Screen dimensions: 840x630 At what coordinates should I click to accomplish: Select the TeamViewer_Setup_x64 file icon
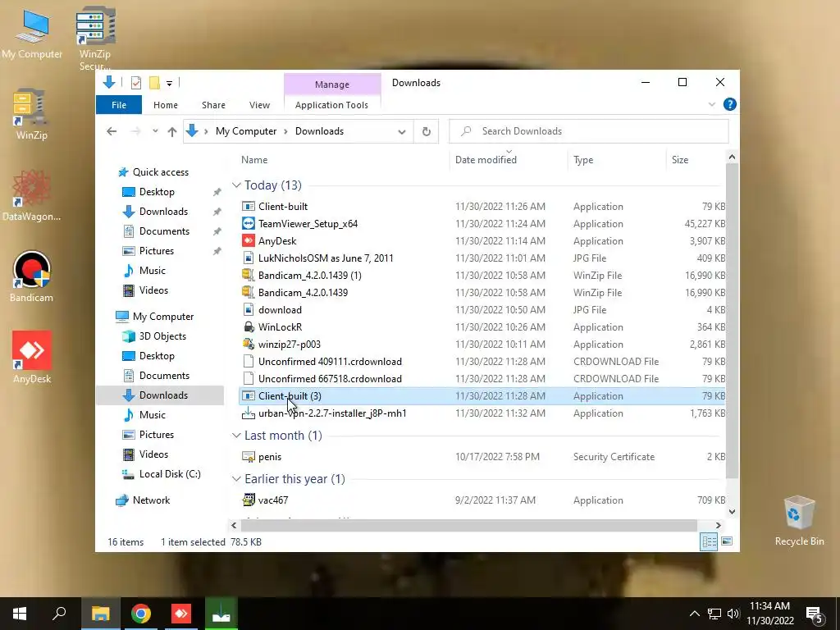[x=248, y=223]
